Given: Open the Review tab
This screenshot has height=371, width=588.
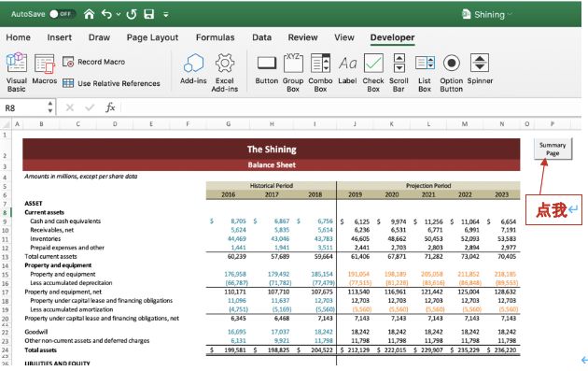Looking at the screenshot, I should tap(302, 37).
